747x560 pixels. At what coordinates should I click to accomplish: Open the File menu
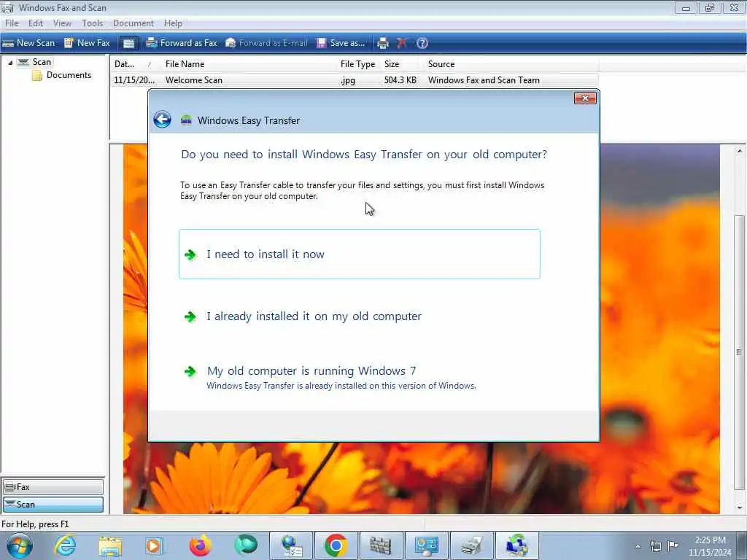pos(12,23)
